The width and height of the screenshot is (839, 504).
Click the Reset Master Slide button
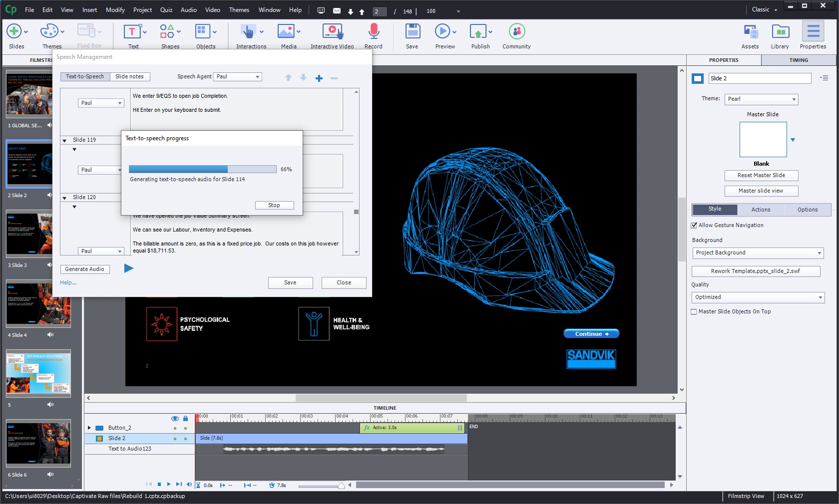click(x=761, y=176)
